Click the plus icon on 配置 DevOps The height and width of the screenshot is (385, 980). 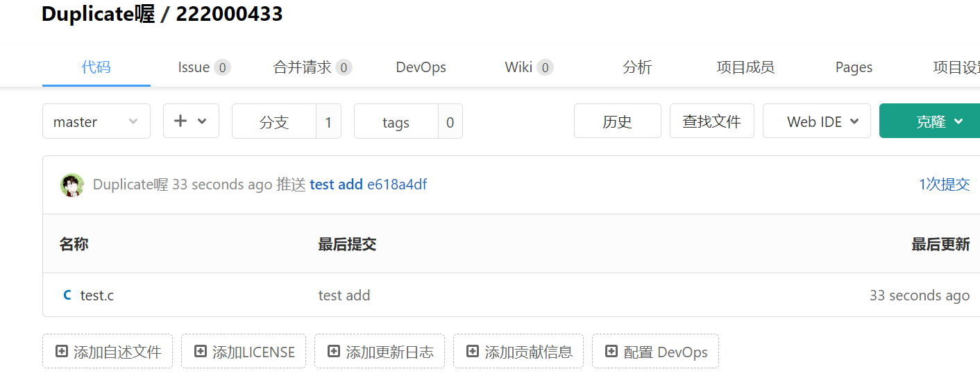(611, 352)
